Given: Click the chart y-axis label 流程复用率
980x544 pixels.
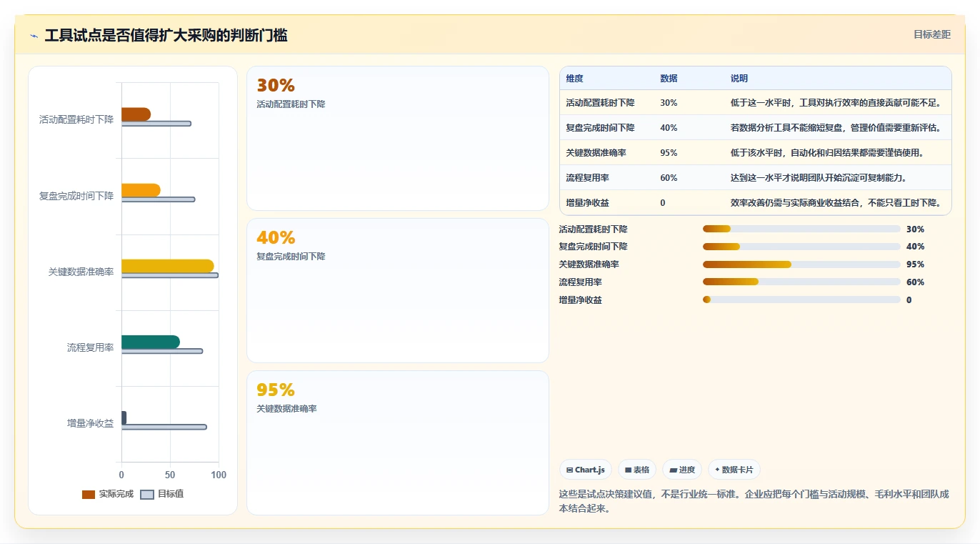Looking at the screenshot, I should coord(91,347).
